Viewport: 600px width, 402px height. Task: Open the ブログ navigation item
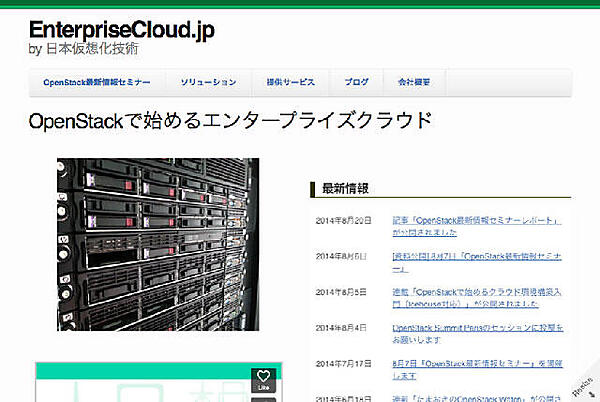point(356,83)
